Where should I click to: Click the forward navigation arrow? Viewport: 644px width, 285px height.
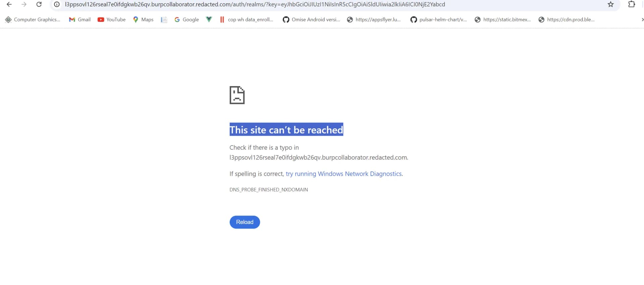pos(24,4)
